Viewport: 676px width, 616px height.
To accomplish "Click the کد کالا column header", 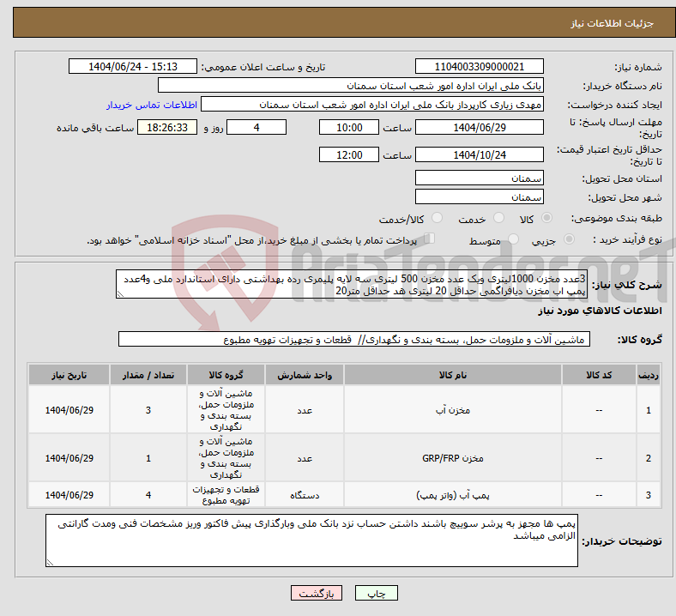I will pyautogui.click(x=599, y=375).
